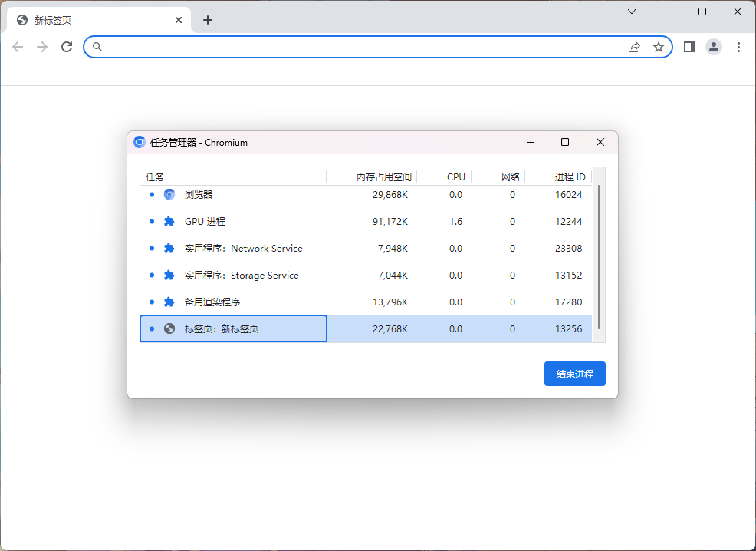756x551 pixels.
Task: Open the user profile avatar
Action: (714, 47)
